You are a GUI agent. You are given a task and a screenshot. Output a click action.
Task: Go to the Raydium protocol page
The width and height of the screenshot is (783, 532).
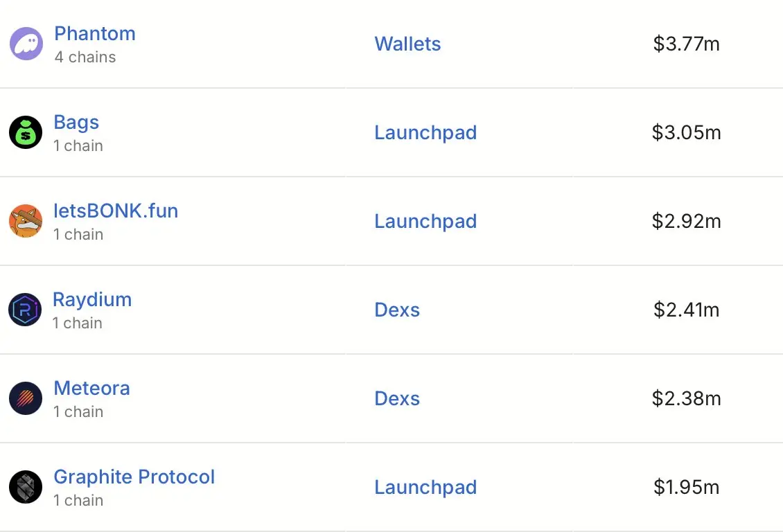[x=92, y=299]
